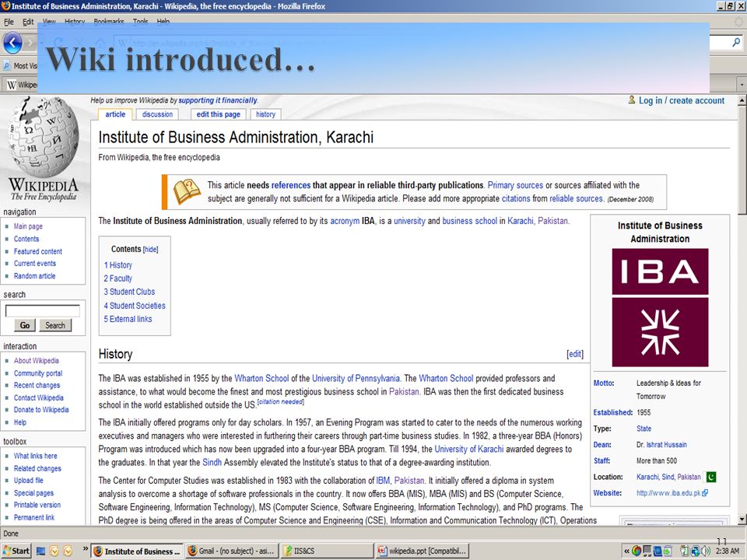Image resolution: width=747 pixels, height=560 pixels.
Task: Open the tab list dropdown arrow
Action: pos(742,84)
